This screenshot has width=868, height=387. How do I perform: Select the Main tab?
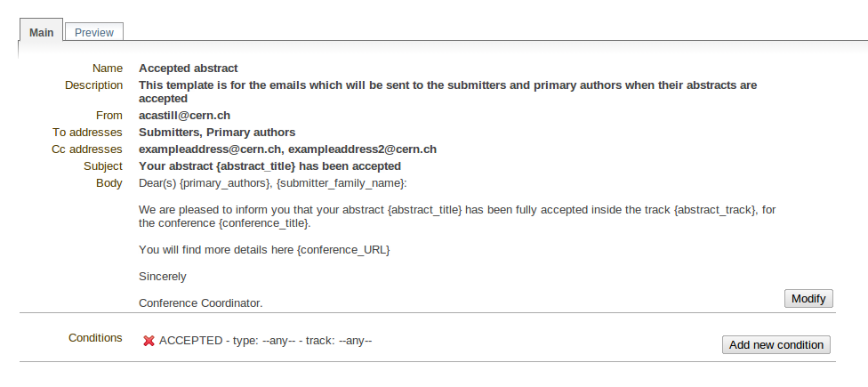42,32
